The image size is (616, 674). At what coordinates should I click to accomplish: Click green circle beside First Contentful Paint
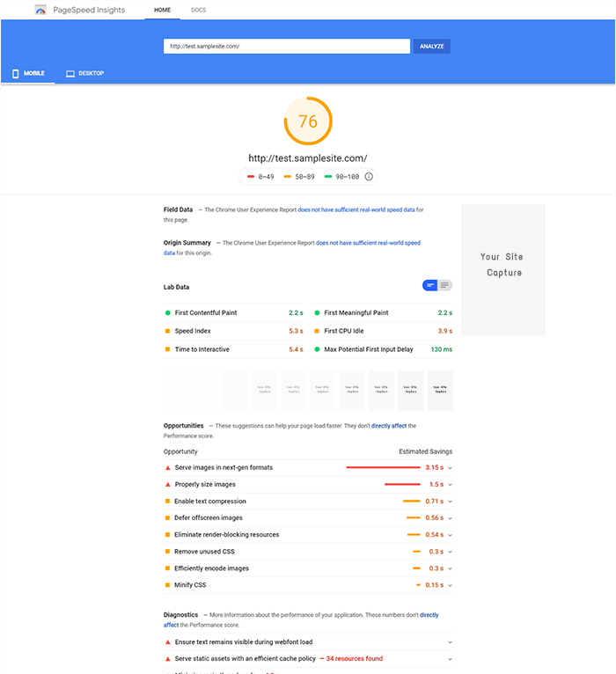[x=167, y=313]
